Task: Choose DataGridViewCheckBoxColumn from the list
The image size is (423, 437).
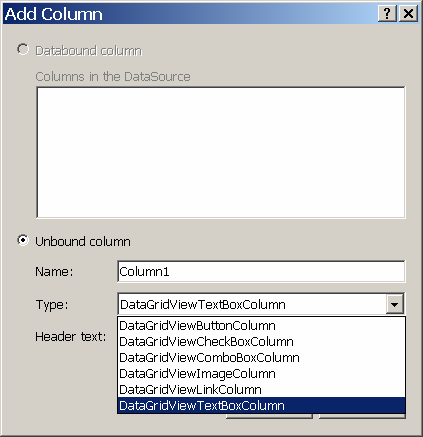Action: [x=261, y=342]
